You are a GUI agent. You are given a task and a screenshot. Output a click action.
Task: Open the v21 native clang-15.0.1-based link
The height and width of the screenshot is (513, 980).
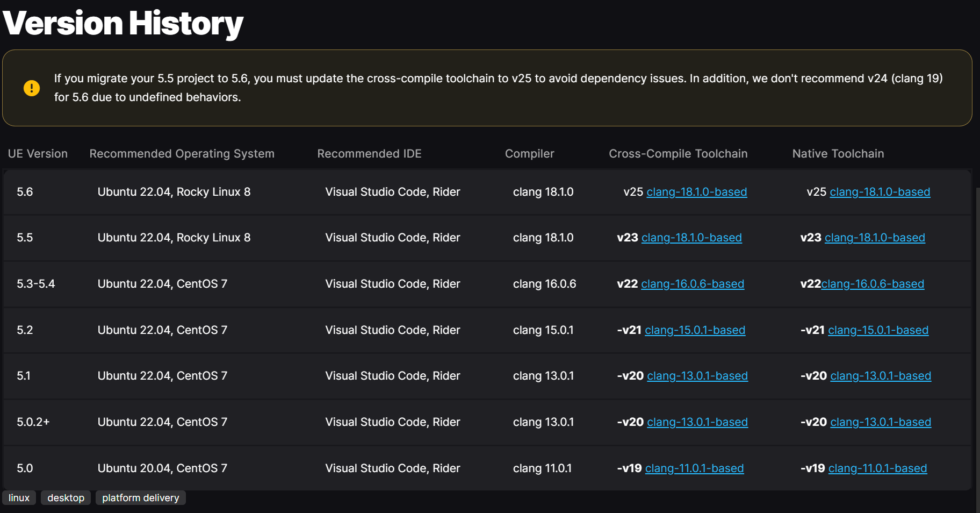point(878,330)
